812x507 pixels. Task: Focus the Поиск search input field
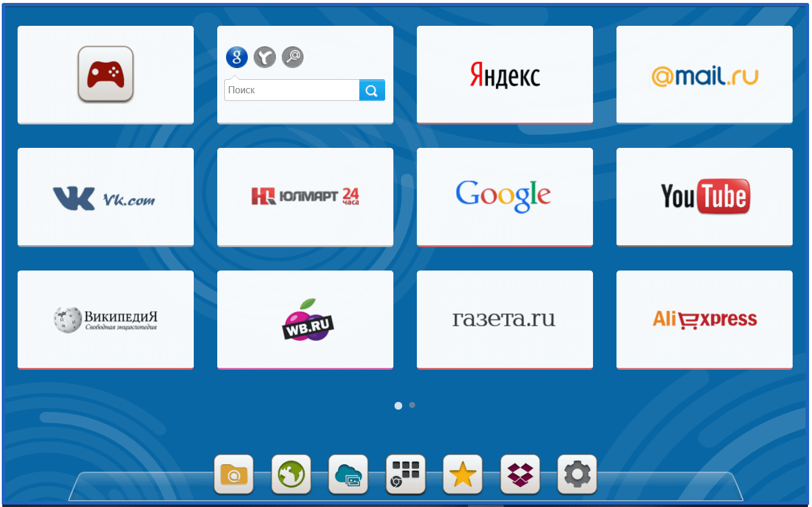click(292, 90)
